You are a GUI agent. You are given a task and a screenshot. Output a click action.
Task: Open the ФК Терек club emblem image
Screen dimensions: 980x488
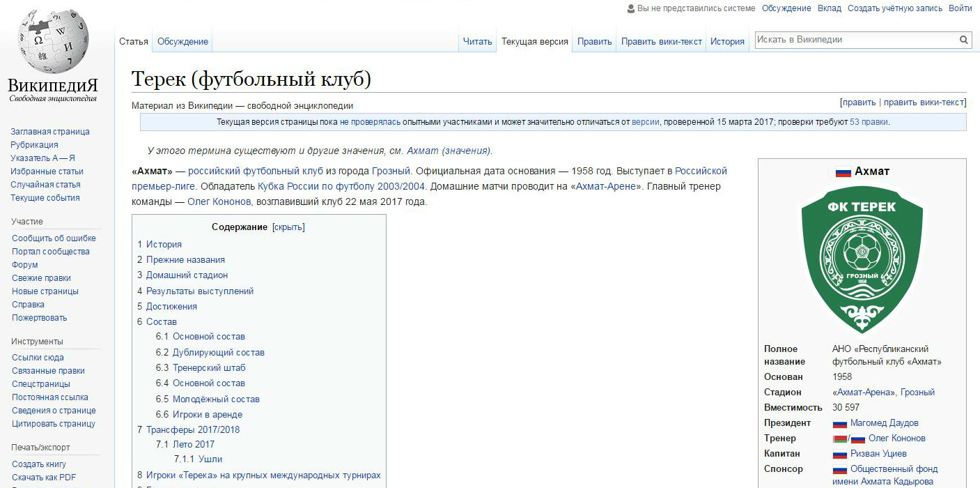[x=862, y=259]
